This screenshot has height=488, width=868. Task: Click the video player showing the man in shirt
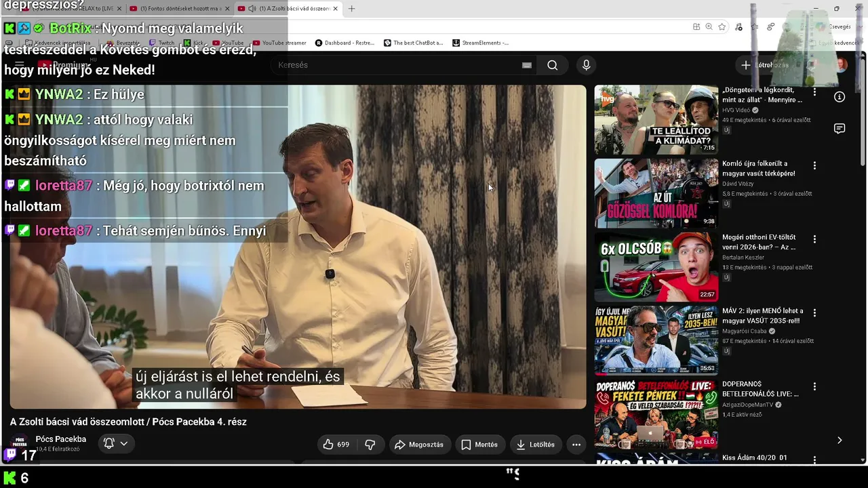tap(298, 247)
